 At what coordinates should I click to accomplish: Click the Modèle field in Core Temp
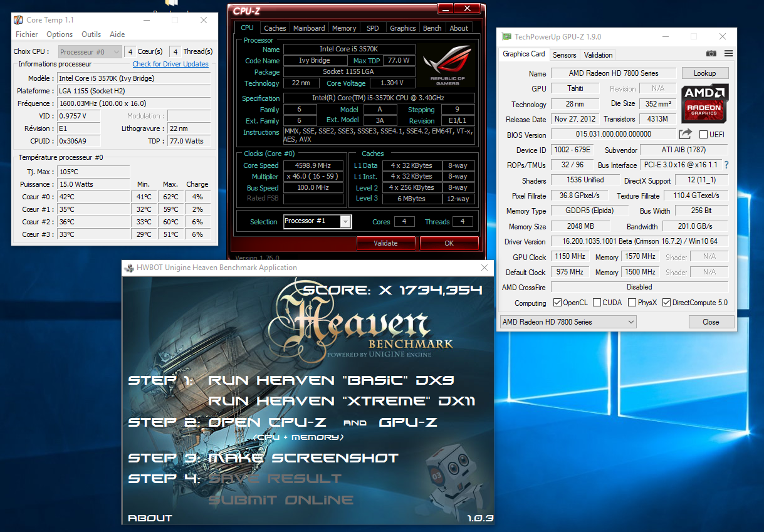pyautogui.click(x=133, y=78)
